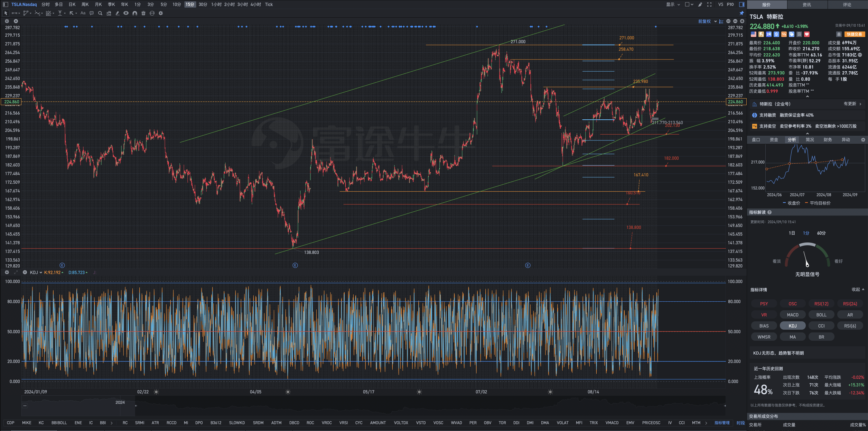Viewport: 868px width, 431px height.
Task: Add a comment bubble annotation
Action: 92,13
